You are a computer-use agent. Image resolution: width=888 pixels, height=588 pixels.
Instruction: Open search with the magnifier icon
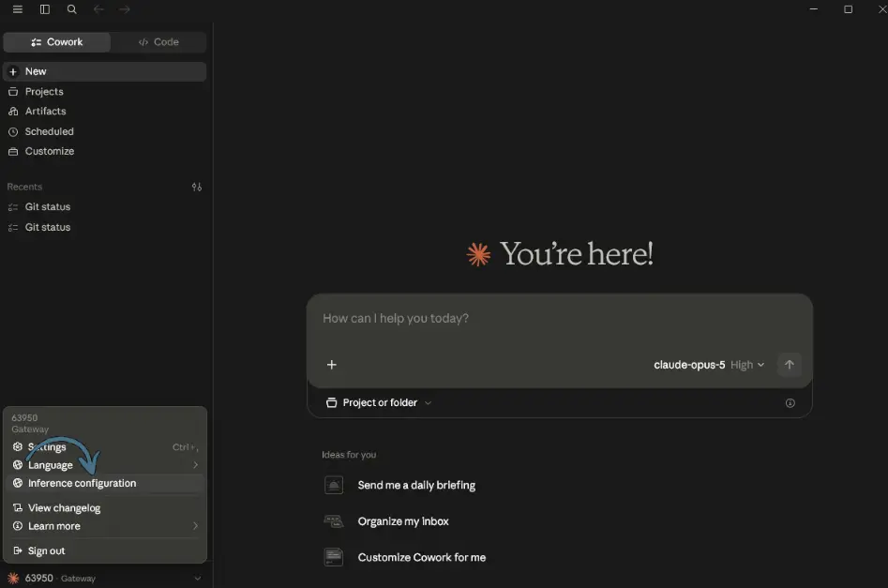[72, 9]
